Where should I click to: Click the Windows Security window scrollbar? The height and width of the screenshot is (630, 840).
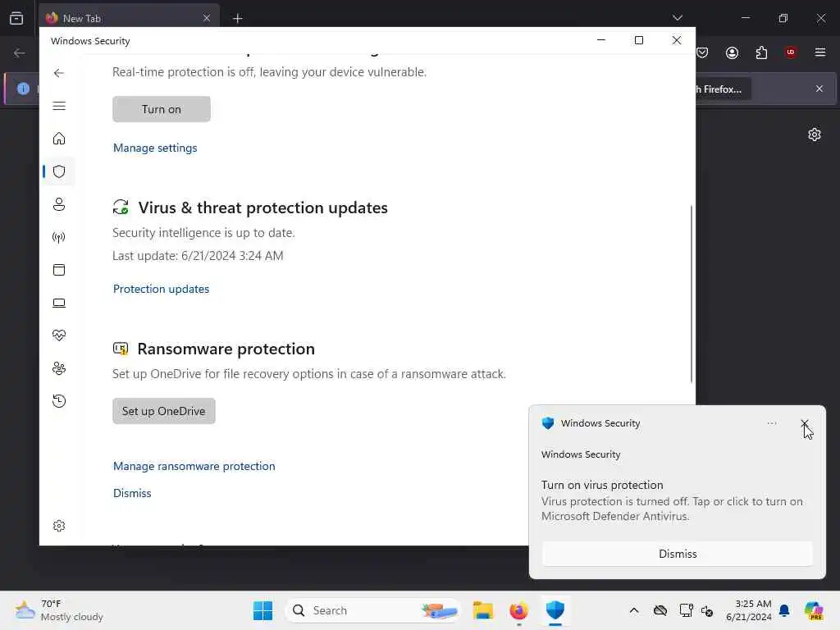click(691, 294)
